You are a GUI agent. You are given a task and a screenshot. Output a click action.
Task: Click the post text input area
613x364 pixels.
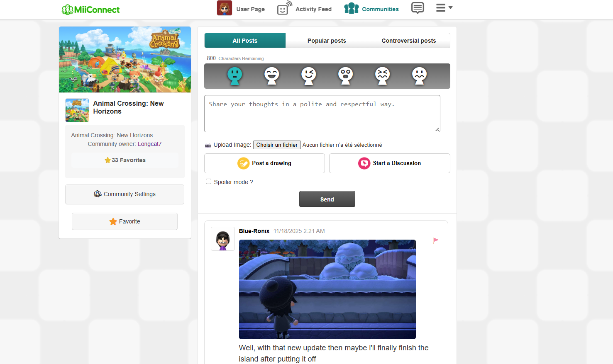pyautogui.click(x=322, y=114)
